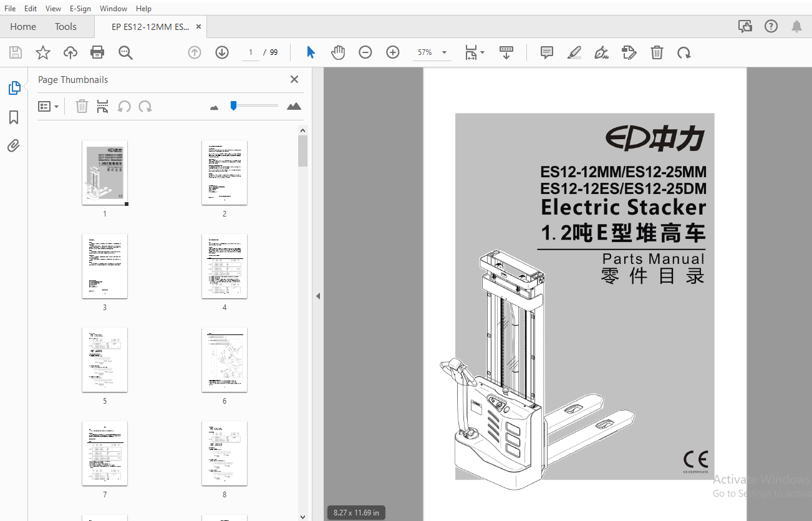The image size is (812, 521).
Task: Open the sign document pen tool
Action: pyautogui.click(x=602, y=52)
